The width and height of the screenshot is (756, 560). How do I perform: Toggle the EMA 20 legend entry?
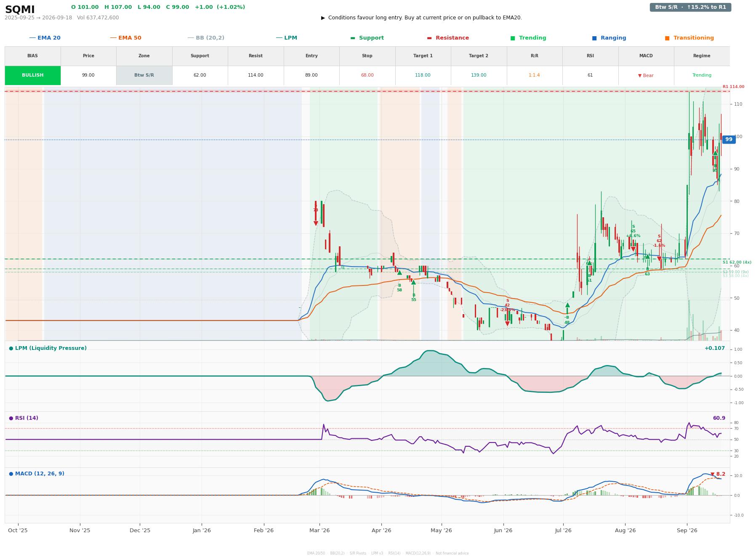[45, 38]
